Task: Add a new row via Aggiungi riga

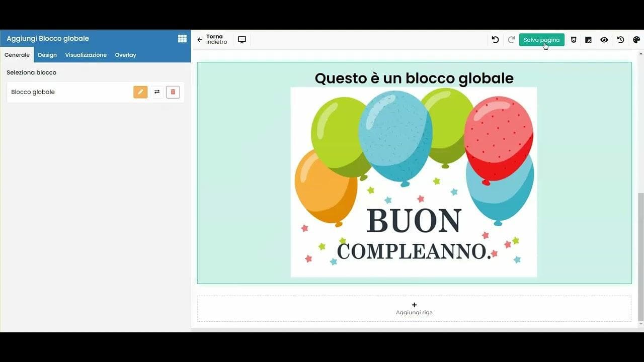Action: pyautogui.click(x=414, y=308)
